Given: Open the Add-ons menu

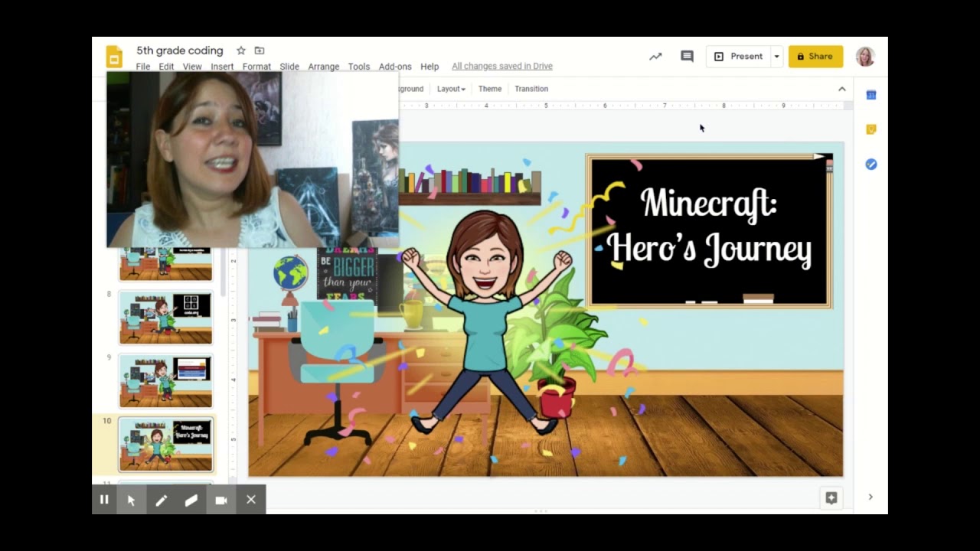Looking at the screenshot, I should [x=395, y=67].
